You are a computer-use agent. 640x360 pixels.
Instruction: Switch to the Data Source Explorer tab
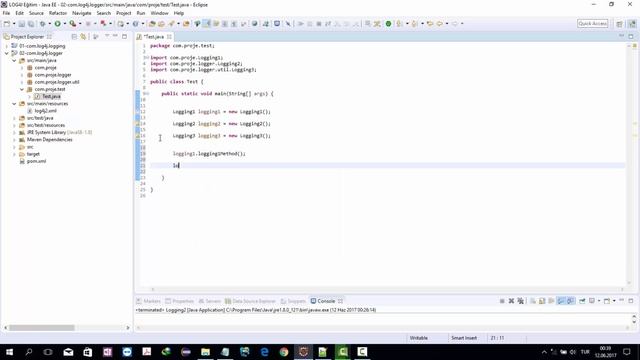(x=250, y=301)
